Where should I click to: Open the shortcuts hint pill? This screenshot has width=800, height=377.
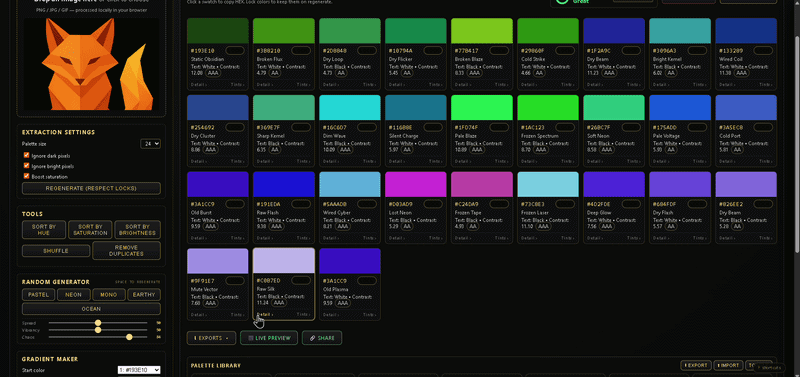769,367
